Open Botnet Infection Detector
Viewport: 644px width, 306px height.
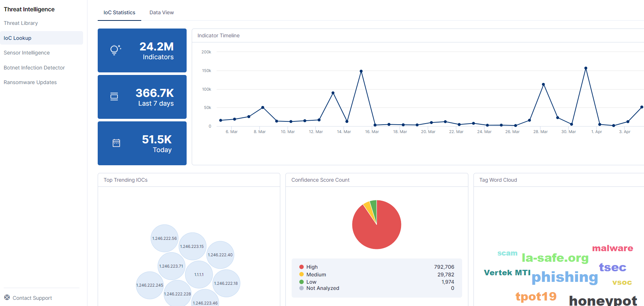pos(34,68)
